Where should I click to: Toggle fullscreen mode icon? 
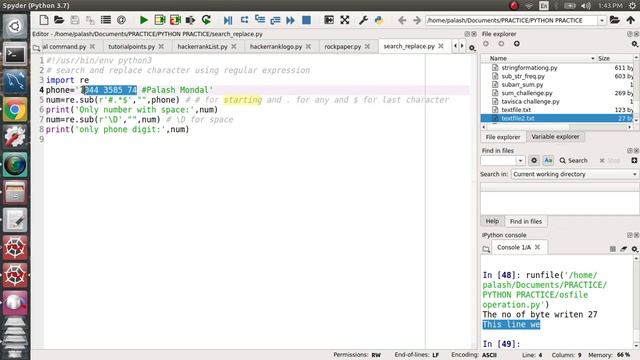pos(344,20)
